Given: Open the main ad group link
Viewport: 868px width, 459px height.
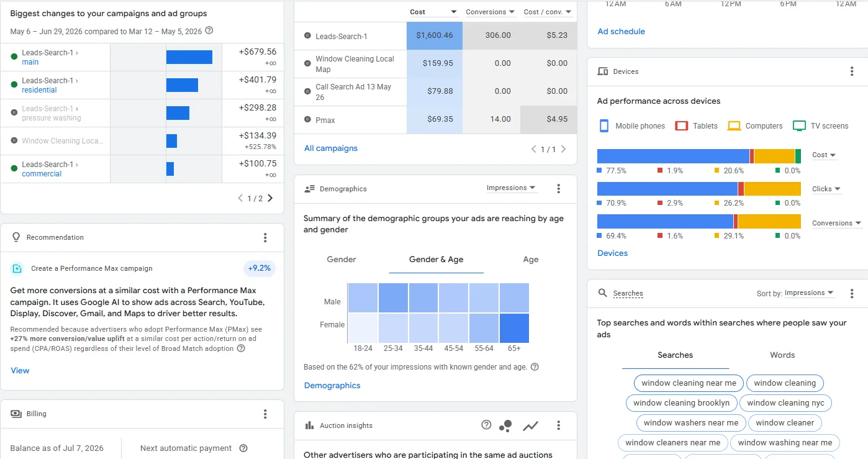Looking at the screenshot, I should click(30, 62).
